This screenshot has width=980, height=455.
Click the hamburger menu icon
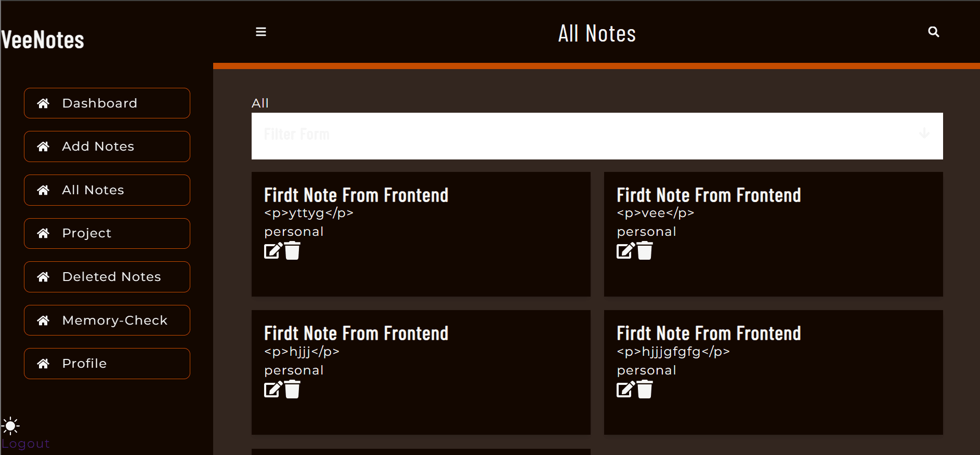pos(261,32)
